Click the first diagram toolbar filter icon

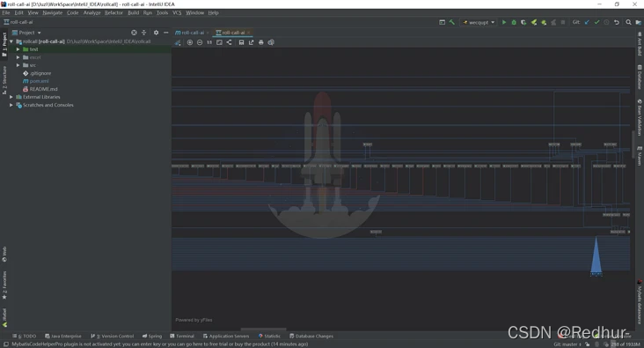point(178,42)
